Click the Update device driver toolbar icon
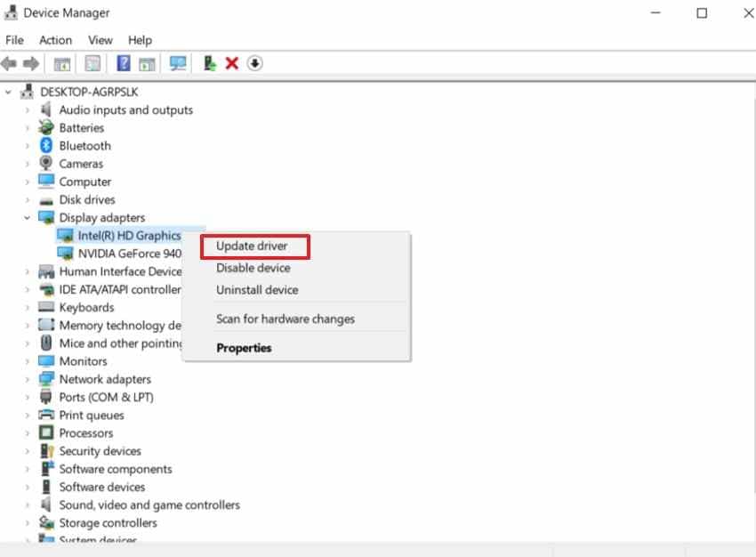This screenshot has width=756, height=557. click(209, 63)
